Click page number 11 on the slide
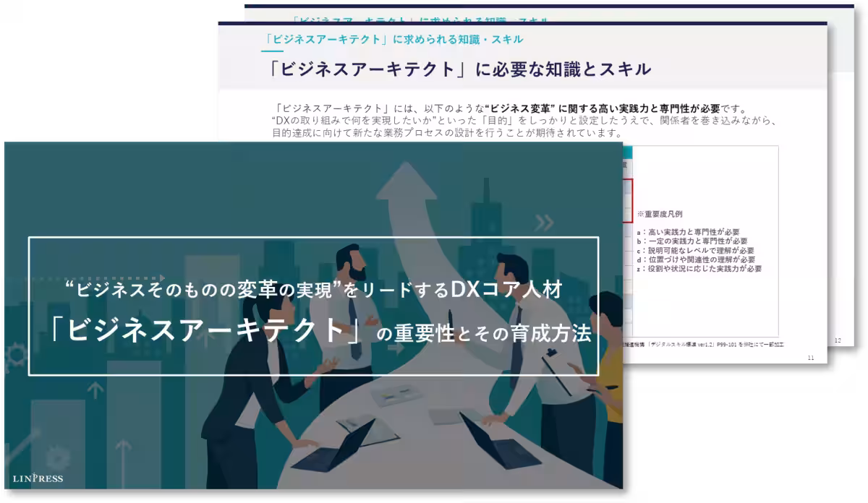The height and width of the screenshot is (503, 868). pos(811,356)
